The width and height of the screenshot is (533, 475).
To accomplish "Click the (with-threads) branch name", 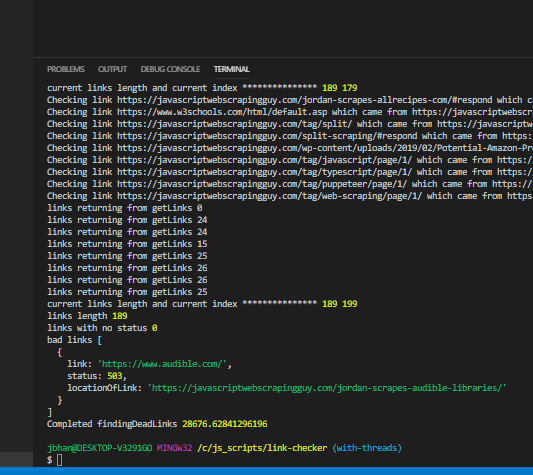I will [367, 448].
